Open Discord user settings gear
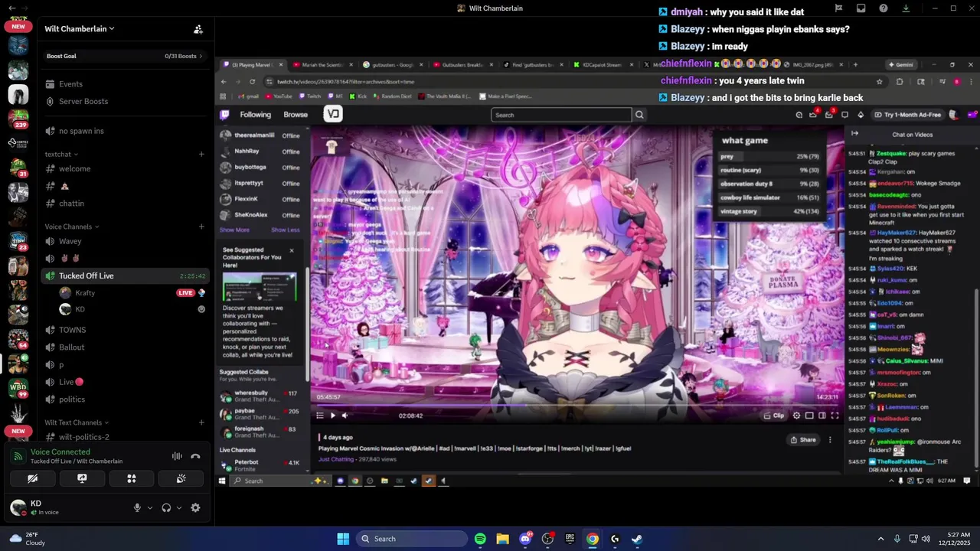 [195, 507]
